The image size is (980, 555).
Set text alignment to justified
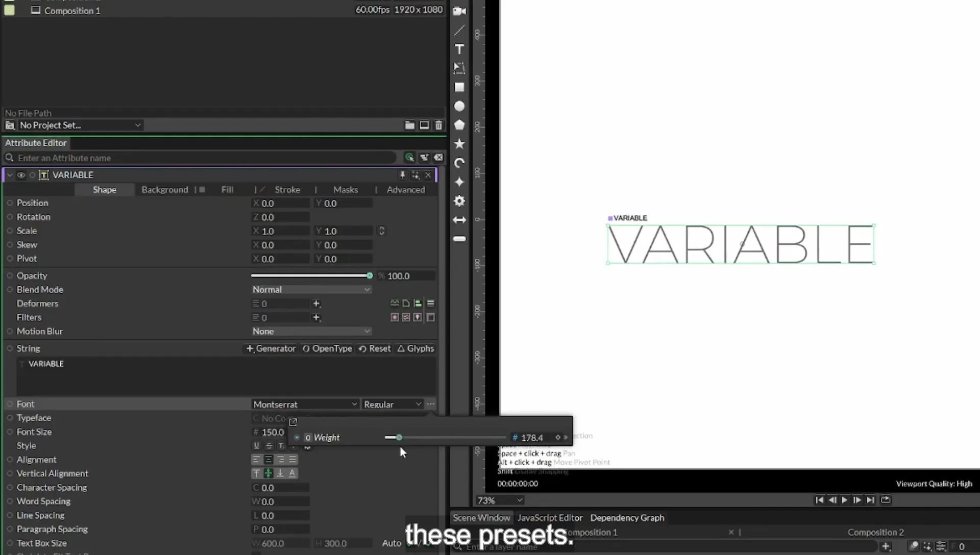[x=292, y=460]
